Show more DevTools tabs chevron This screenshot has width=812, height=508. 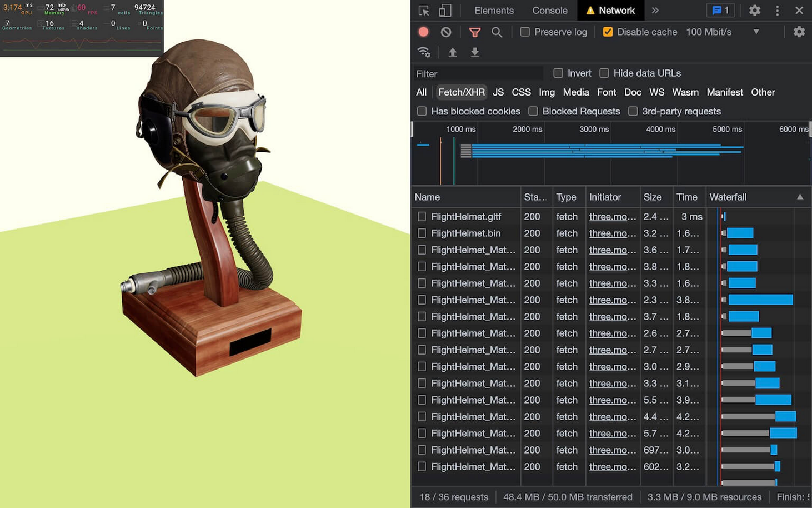tap(655, 11)
